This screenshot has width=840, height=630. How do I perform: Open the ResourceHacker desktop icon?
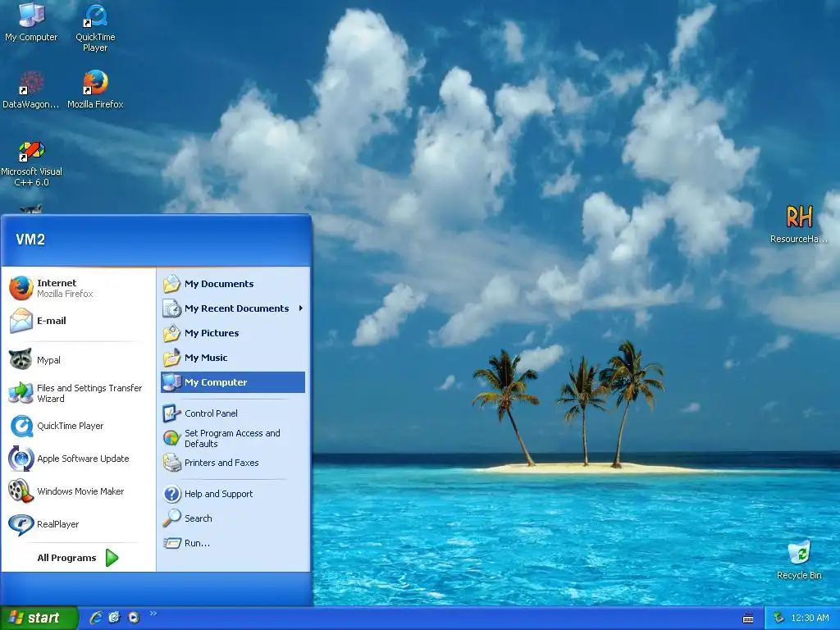(x=799, y=223)
